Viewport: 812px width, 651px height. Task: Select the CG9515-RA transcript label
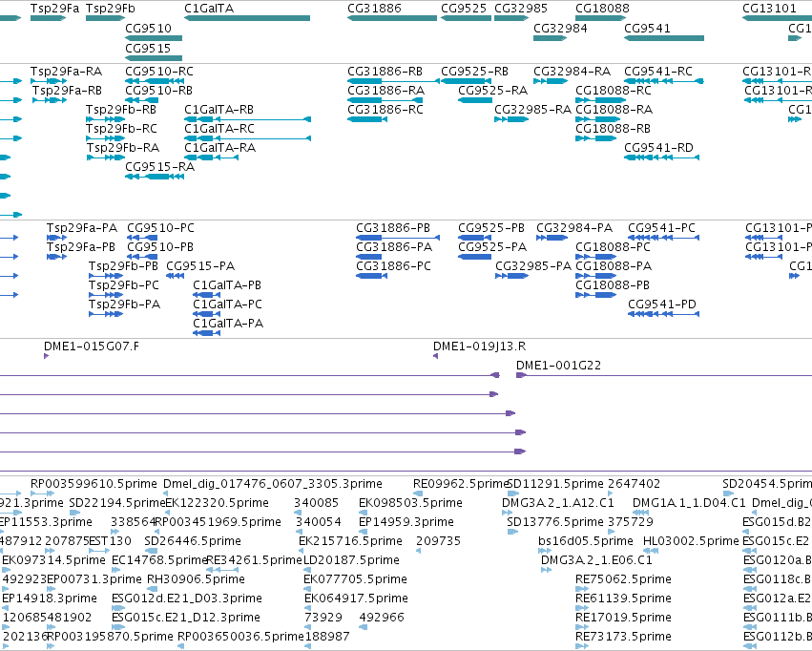pos(160,167)
